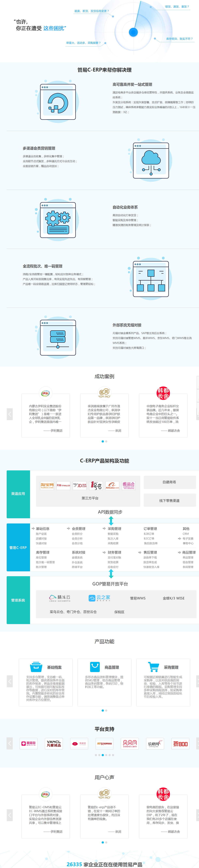The width and height of the screenshot is (199, 868).
Task: Click the server icon for 外部系统无缝对接
Action: pos(57,337)
